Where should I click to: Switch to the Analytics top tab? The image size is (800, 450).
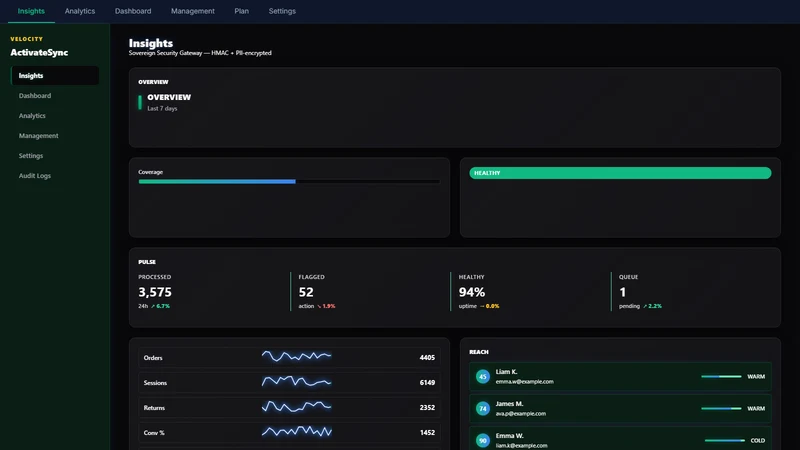coord(80,11)
